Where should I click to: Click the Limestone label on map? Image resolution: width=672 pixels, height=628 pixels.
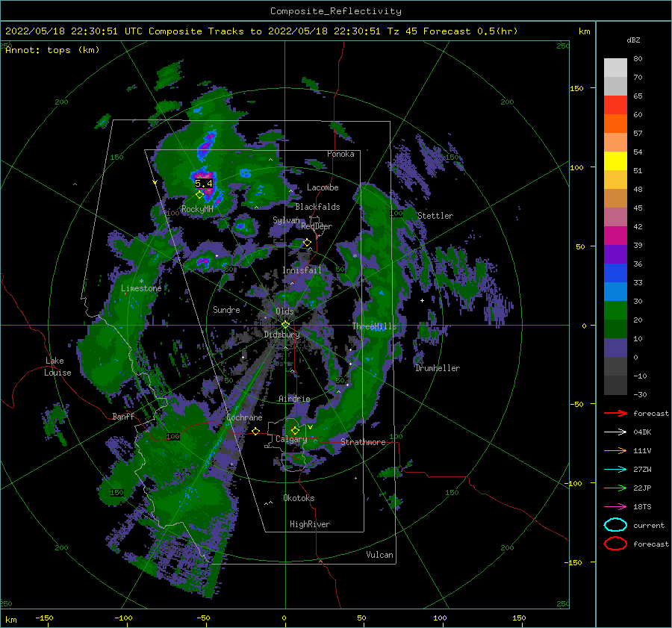click(141, 288)
